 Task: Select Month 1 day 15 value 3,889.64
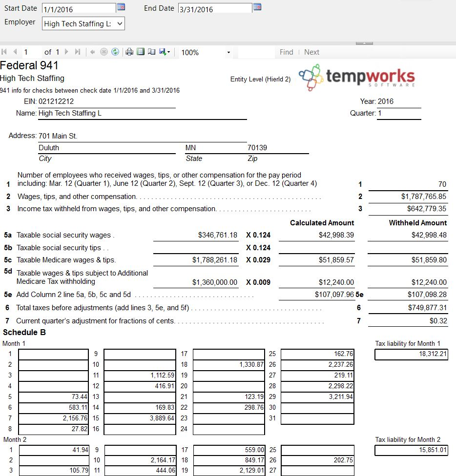click(162, 418)
